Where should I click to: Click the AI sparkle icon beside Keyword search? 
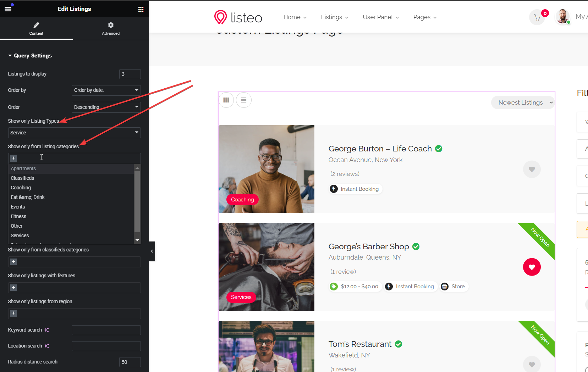coord(46,330)
